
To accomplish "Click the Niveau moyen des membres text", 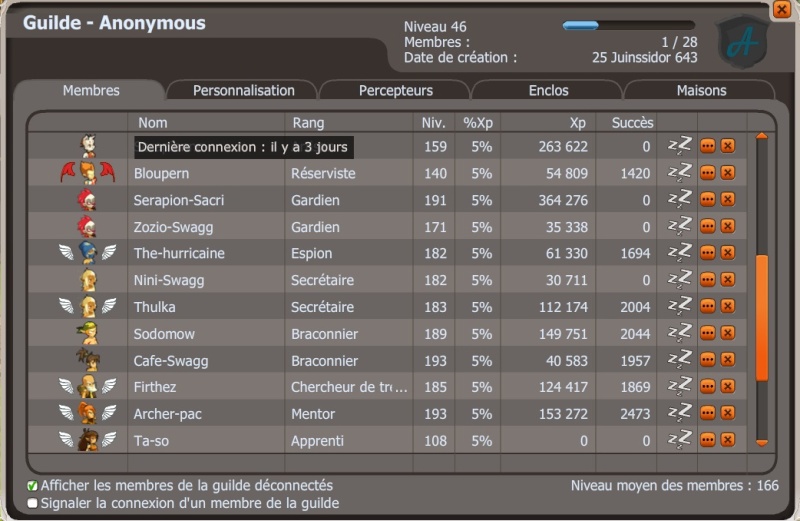I will point(674,485).
